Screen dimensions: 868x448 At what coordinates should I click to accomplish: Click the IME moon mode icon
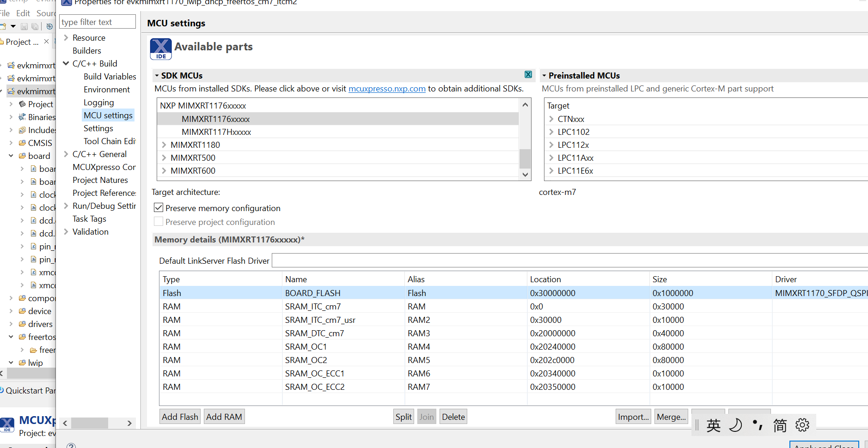coord(735,425)
